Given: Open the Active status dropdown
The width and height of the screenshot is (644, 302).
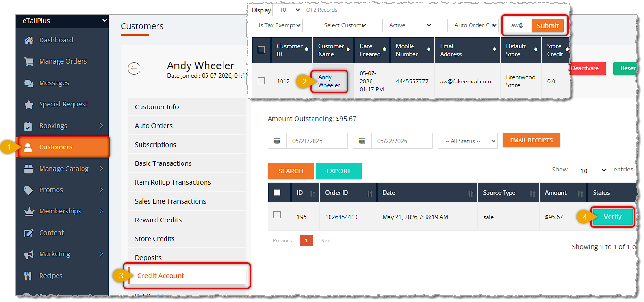Looking at the screenshot, I should [x=407, y=25].
